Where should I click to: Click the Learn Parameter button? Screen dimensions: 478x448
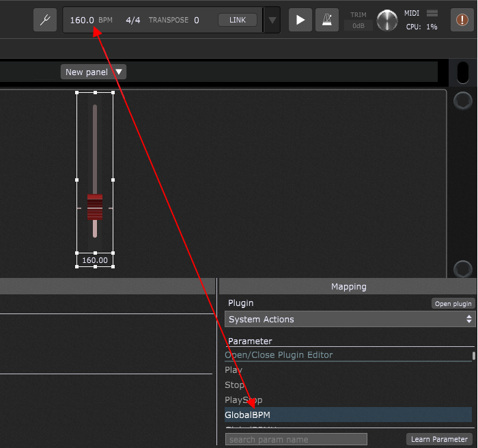pyautogui.click(x=439, y=439)
